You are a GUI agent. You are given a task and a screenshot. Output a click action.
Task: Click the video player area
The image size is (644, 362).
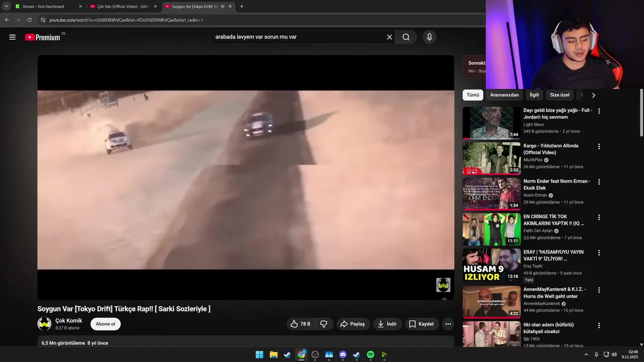click(x=246, y=177)
